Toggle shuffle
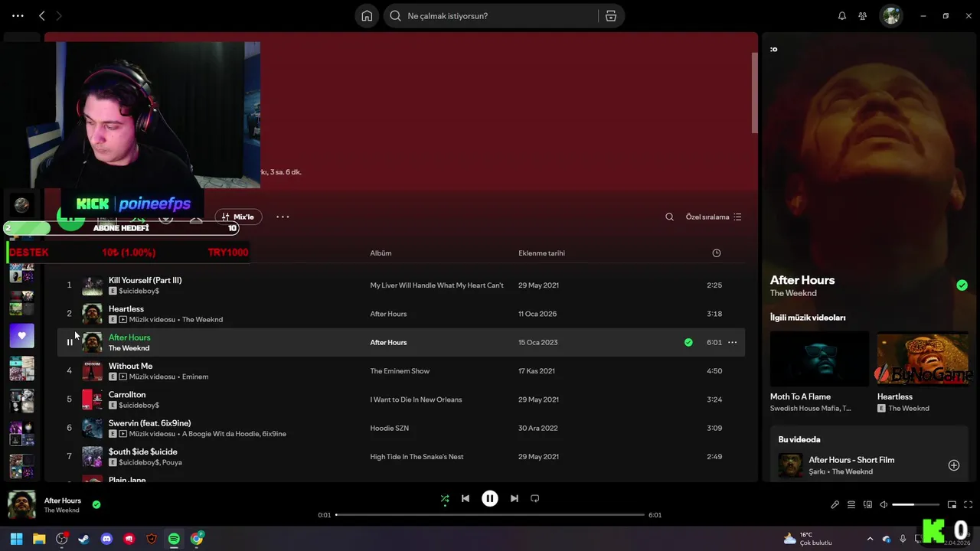980x551 pixels. [445, 498]
